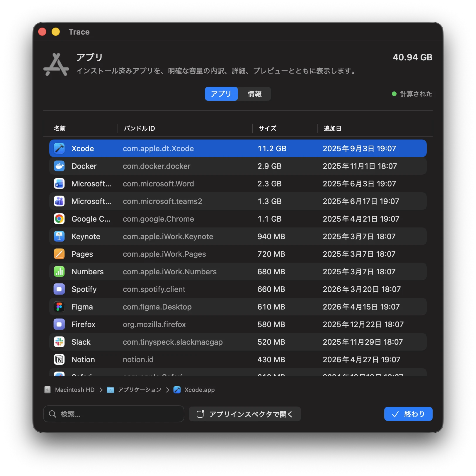This screenshot has height=476, width=476.
Task: Open in アプリインスペクタで開く button
Action: point(245,414)
